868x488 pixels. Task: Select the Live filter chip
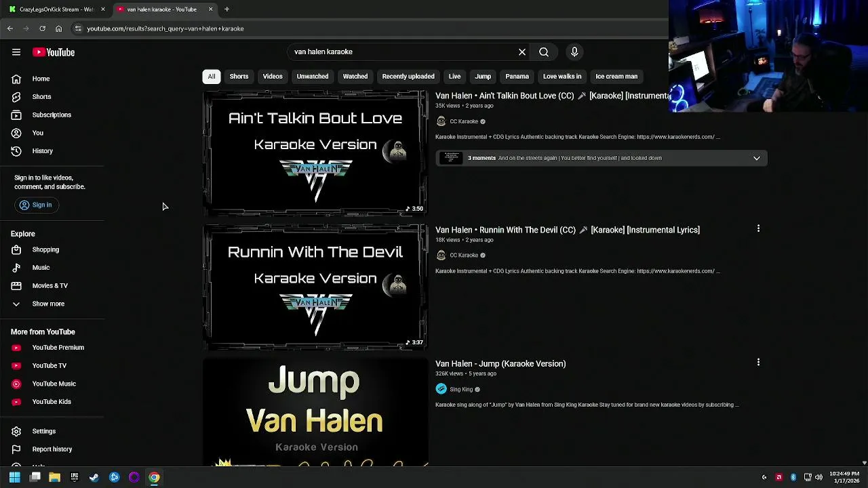(454, 77)
